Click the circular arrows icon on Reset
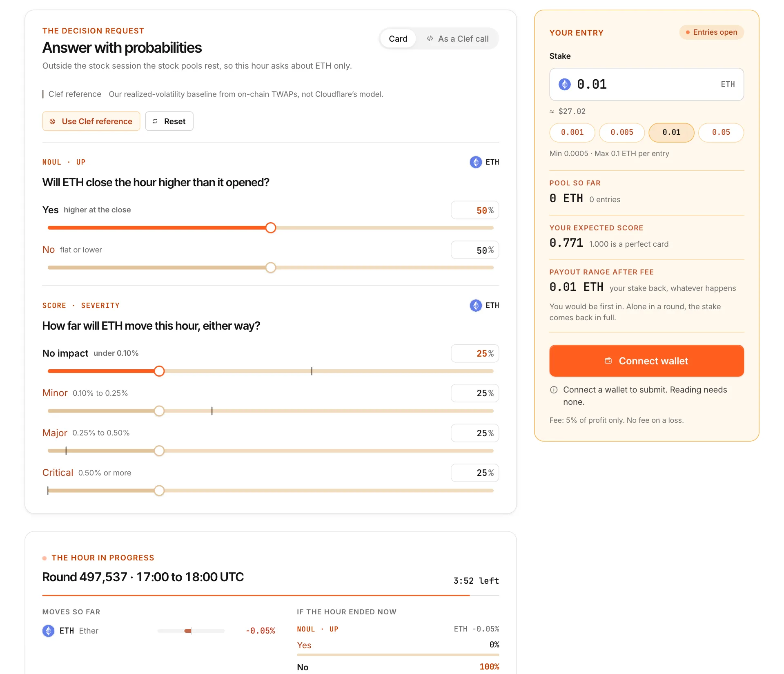The width and height of the screenshot is (784, 674). 155,121
